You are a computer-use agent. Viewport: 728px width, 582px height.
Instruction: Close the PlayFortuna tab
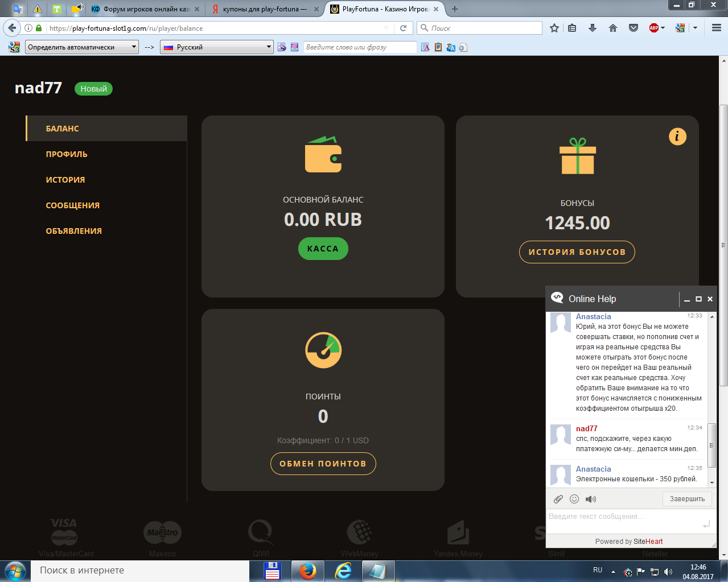point(435,9)
